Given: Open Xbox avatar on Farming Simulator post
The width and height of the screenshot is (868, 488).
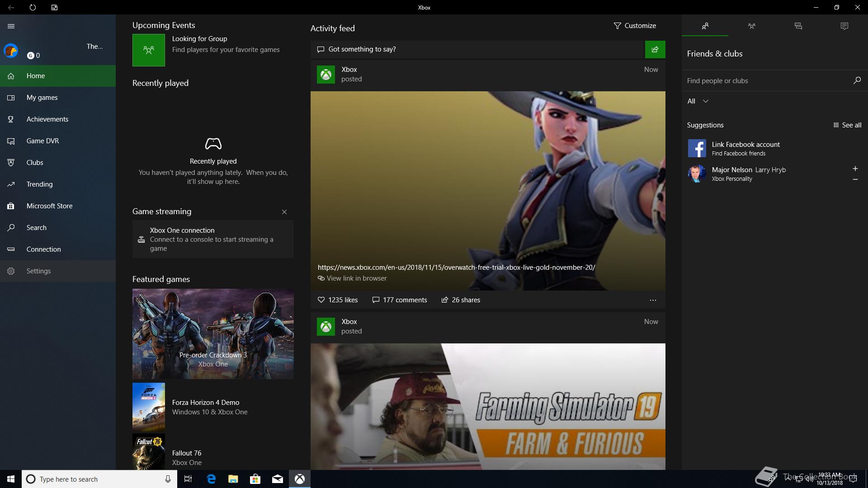Looking at the screenshot, I should tap(326, 326).
